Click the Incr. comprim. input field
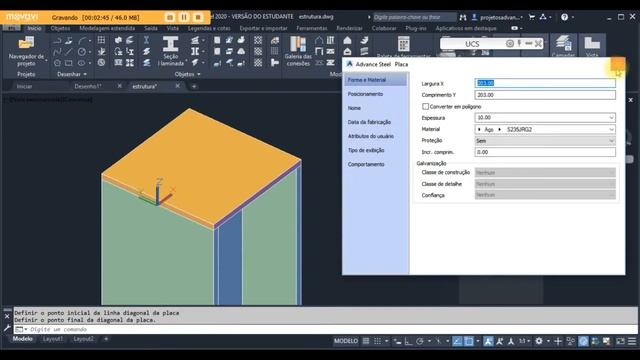 545,152
